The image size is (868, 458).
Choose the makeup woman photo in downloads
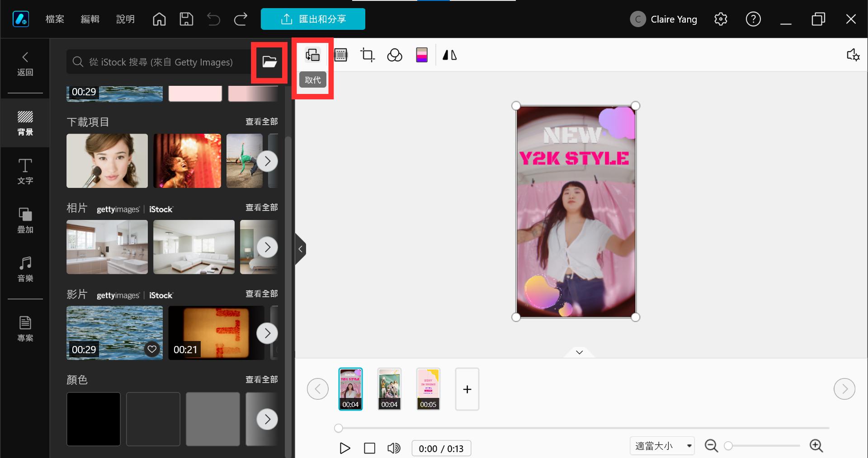coord(107,161)
